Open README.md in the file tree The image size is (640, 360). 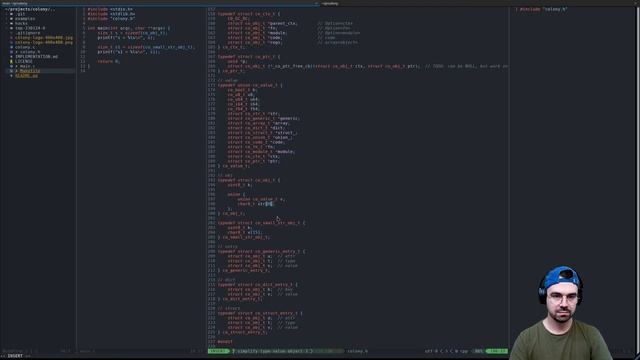(x=26, y=76)
